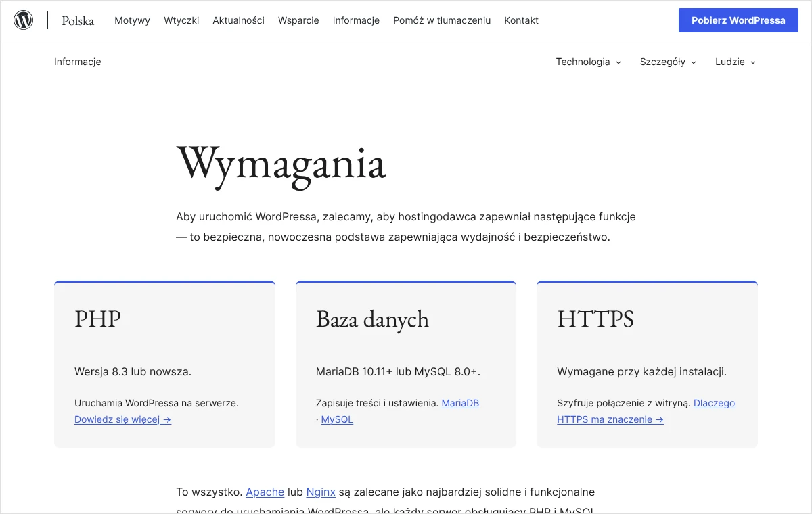
Task: Navigate to Informacje in the top menu
Action: click(356, 20)
